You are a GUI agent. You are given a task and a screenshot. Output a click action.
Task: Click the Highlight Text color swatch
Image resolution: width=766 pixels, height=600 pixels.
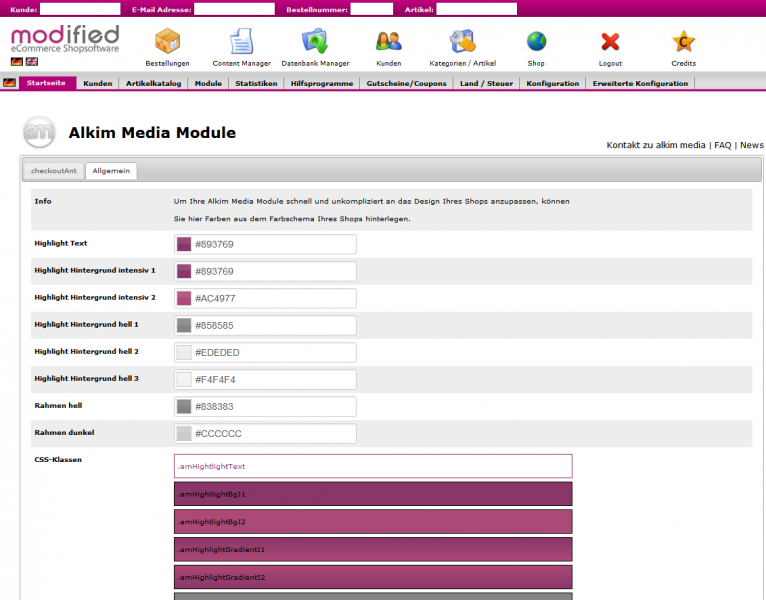tap(184, 244)
